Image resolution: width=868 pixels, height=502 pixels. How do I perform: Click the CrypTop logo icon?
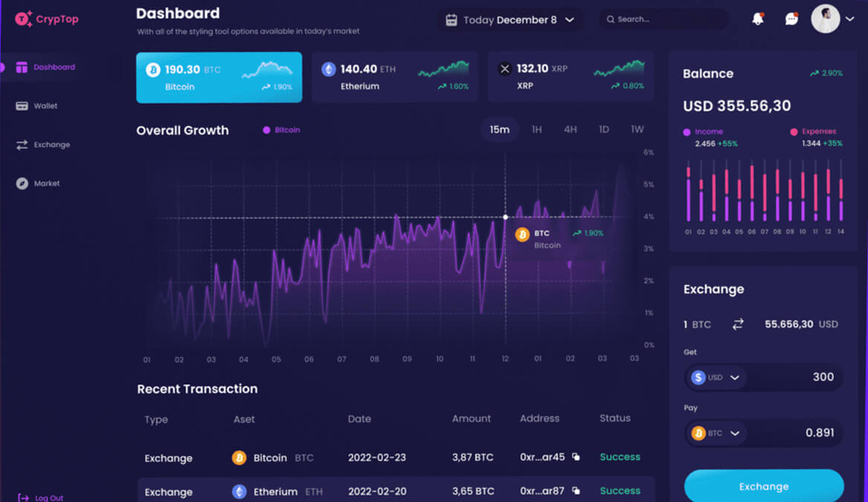coord(23,19)
